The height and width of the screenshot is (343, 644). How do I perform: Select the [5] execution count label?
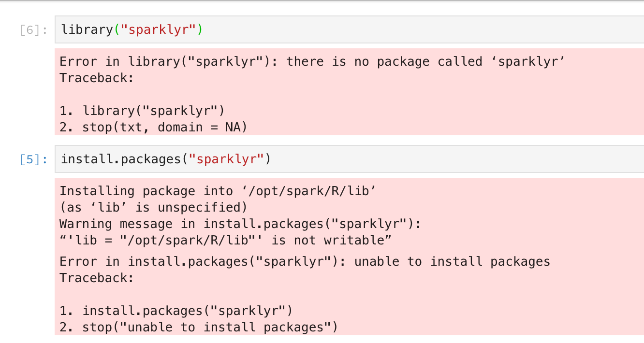click(x=29, y=158)
